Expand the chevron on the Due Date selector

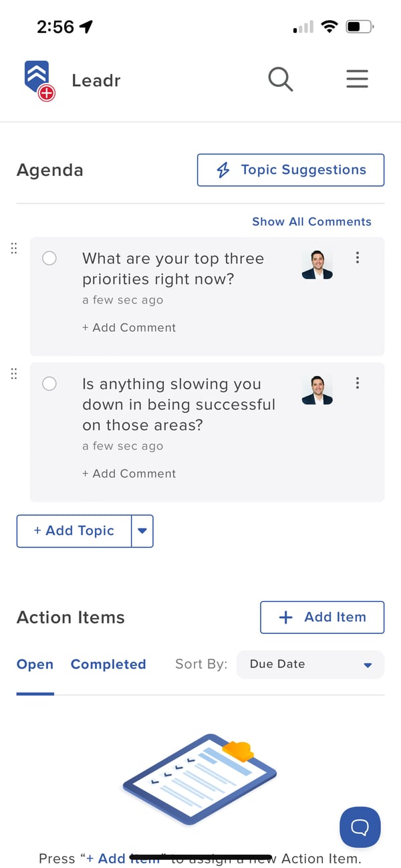tap(367, 665)
